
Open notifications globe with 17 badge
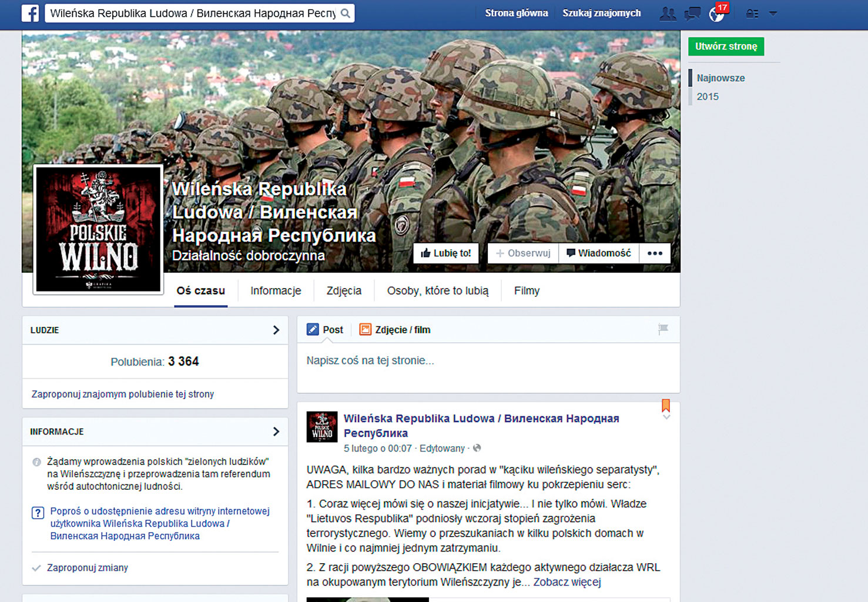[x=716, y=14]
